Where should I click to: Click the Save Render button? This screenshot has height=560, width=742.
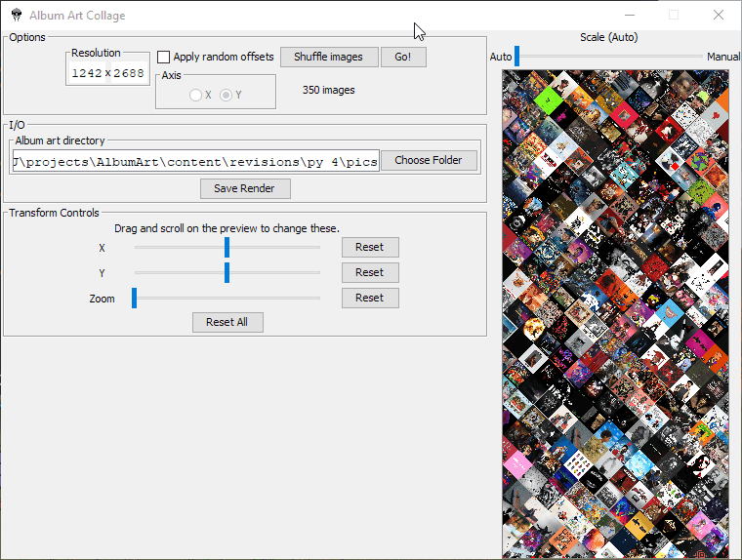coord(245,188)
